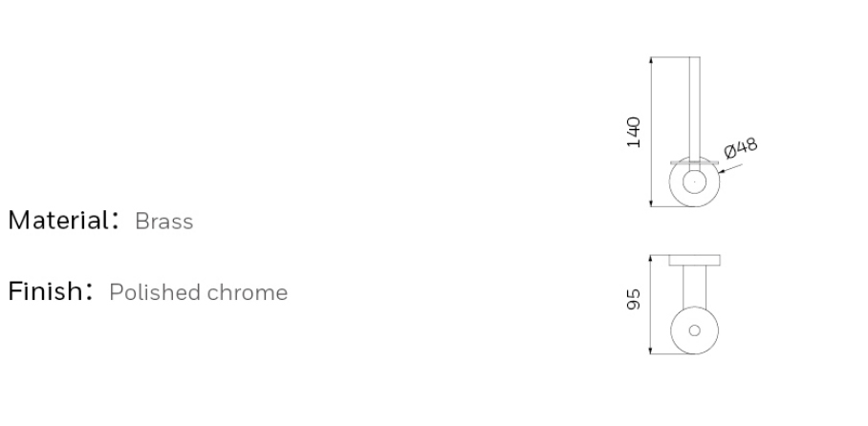
Task: Click the lower drawing's large circle
Action: click(x=694, y=330)
